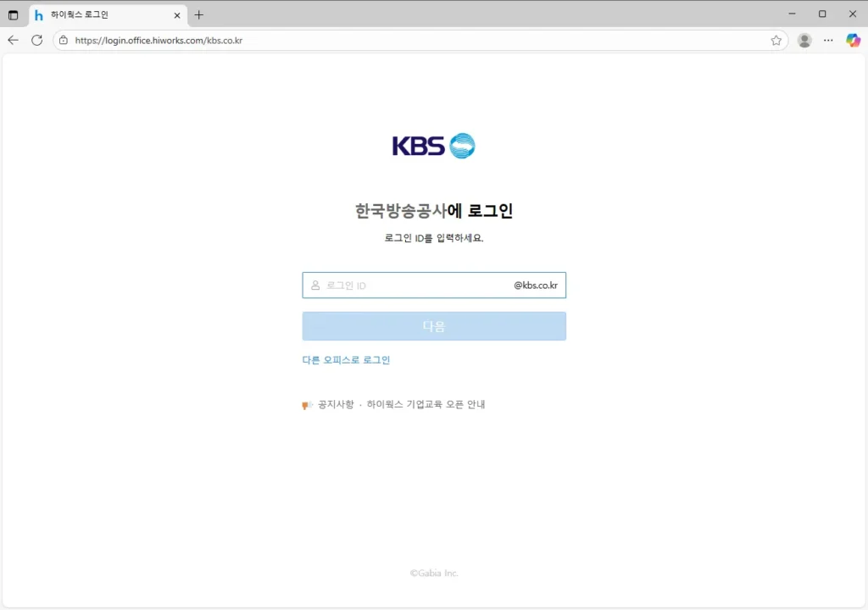Image resolution: width=868 pixels, height=610 pixels.
Task: Click the user icon inside the ID field
Action: pyautogui.click(x=315, y=286)
